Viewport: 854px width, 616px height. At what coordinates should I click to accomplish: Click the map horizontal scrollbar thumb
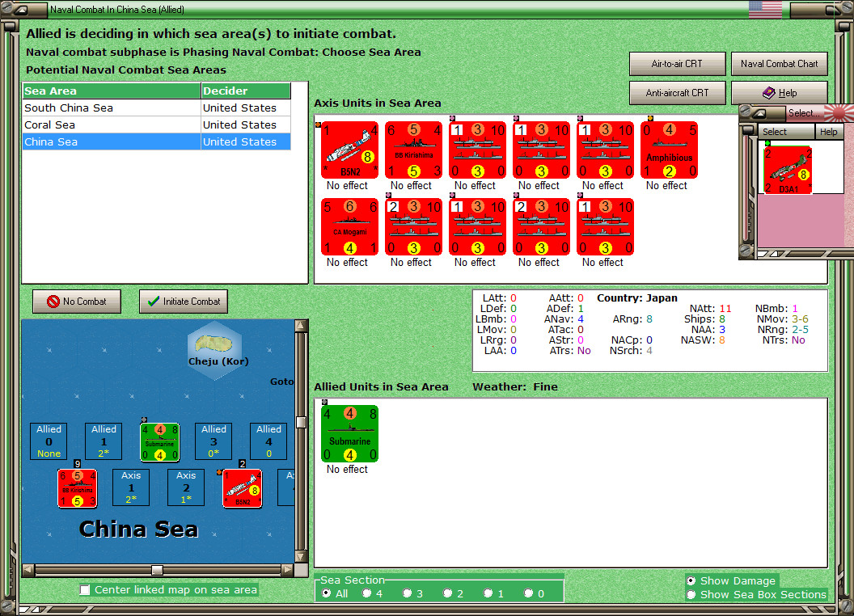point(157,570)
